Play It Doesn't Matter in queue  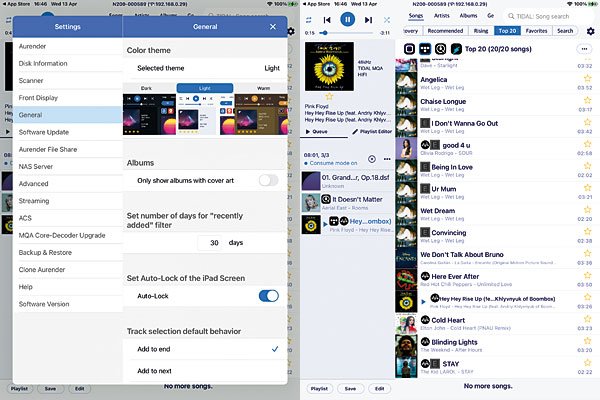point(347,203)
